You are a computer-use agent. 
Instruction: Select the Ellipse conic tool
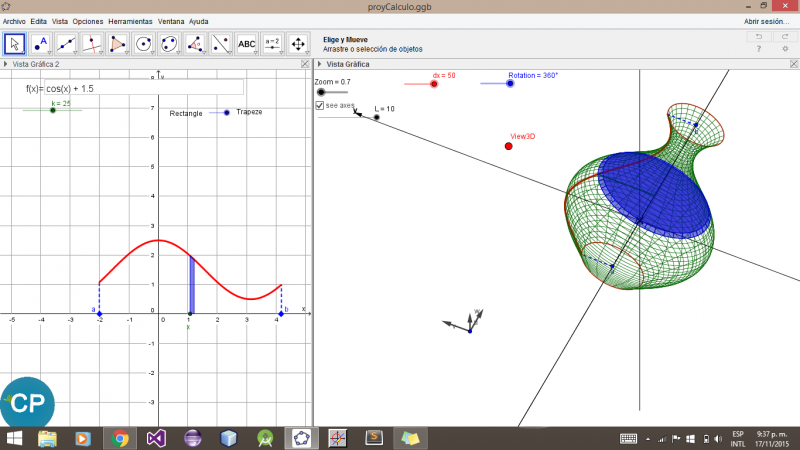[169, 44]
